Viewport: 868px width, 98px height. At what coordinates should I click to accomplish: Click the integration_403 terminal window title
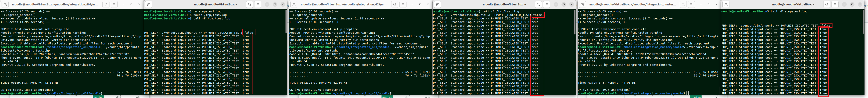[x=344, y=4]
